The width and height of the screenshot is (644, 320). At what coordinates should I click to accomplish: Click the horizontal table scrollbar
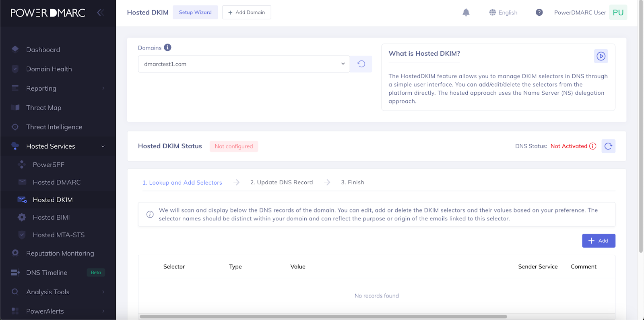323,316
